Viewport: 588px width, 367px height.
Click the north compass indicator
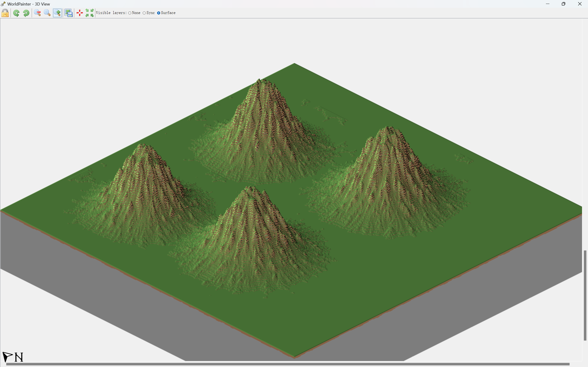(13, 357)
